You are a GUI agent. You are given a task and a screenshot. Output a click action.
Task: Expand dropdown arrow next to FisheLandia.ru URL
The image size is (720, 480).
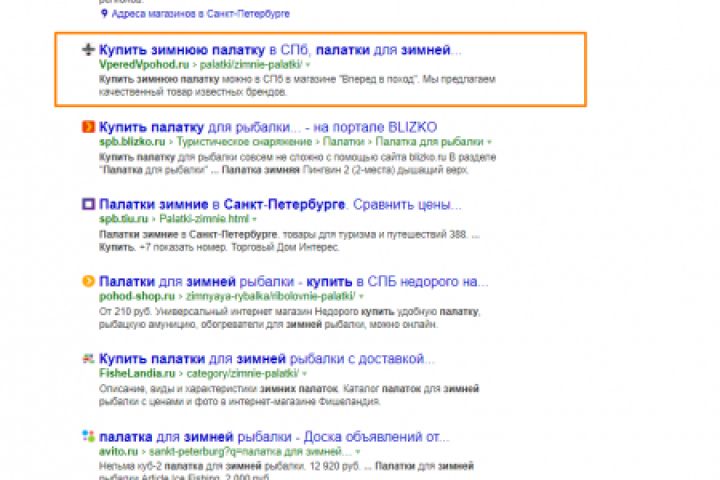point(304,373)
